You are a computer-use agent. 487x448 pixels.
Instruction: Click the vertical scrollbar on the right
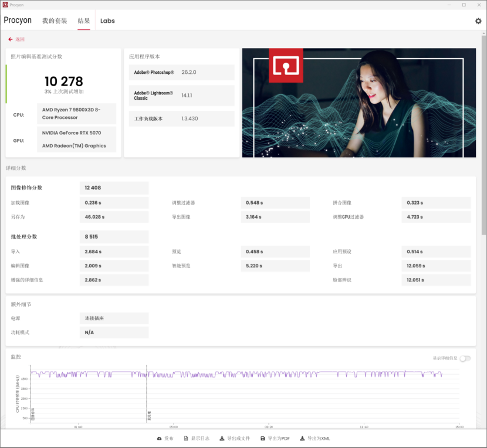coord(483,135)
